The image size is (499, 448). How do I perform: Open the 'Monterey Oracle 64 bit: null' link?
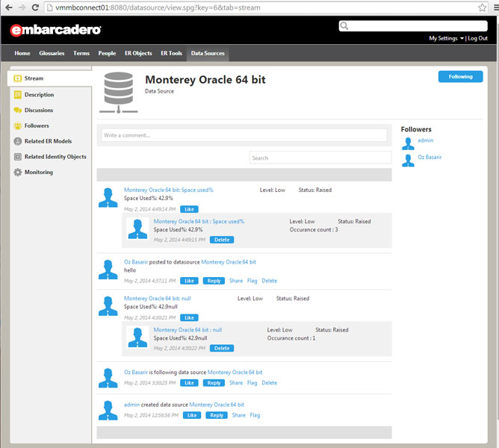[x=157, y=299]
